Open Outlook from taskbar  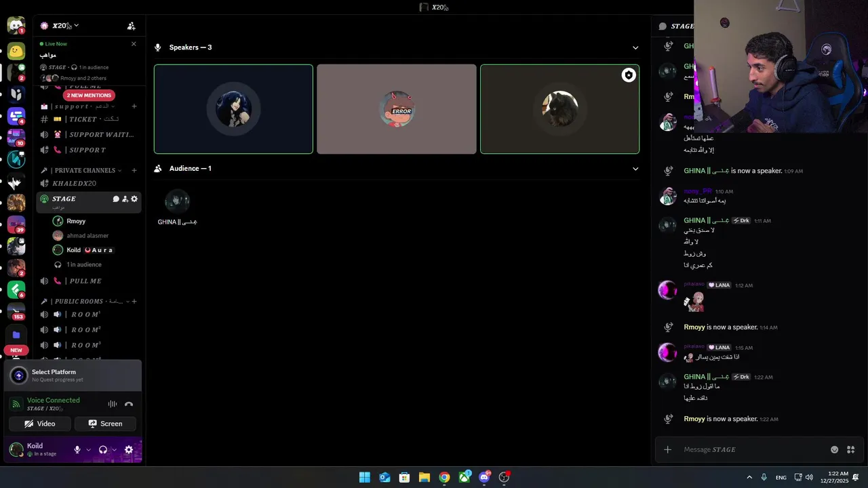384,477
